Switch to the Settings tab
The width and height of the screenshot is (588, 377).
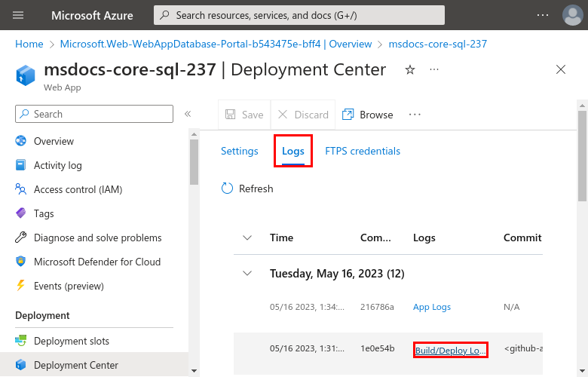point(240,151)
